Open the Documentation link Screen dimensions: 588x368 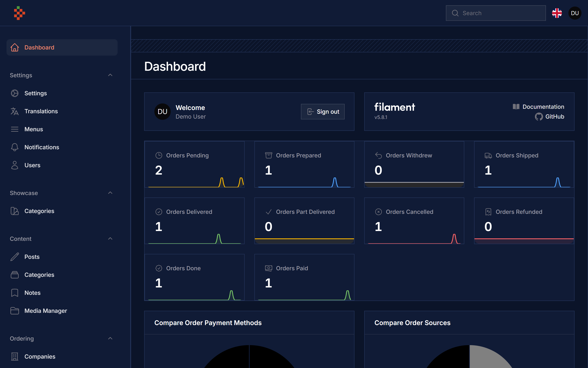[x=538, y=107]
